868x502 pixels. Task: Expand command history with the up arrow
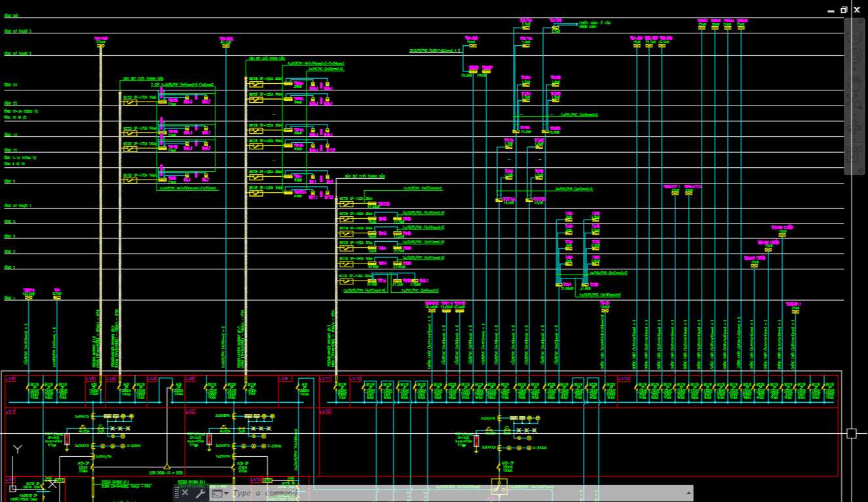point(689,493)
